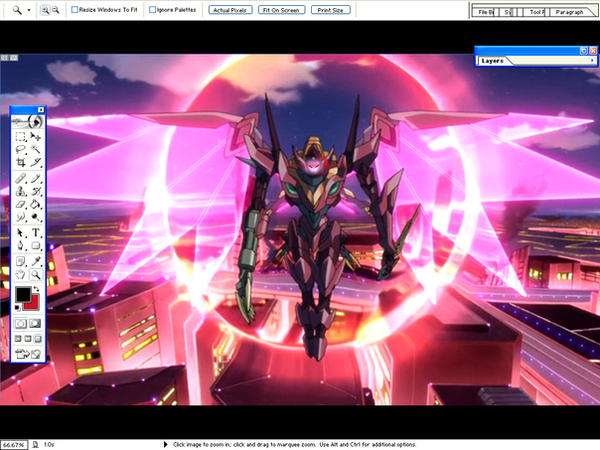Select the Path Selection arrow tool
This screenshot has width=600, height=450.
20,233
